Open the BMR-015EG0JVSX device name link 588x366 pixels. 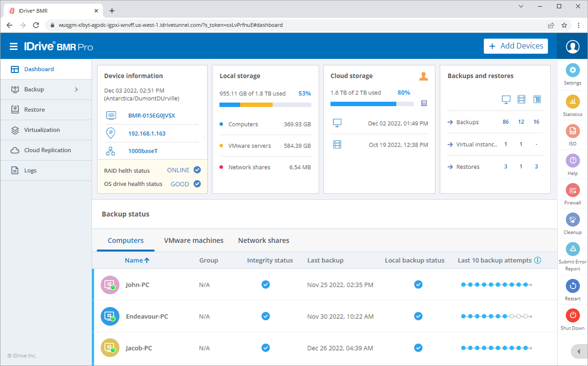(152, 115)
